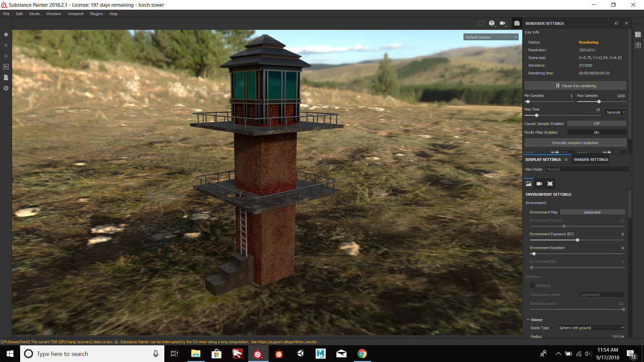Viewport: 644px width, 362px height.
Task: Click Override viewport resolution button
Action: tap(575, 142)
